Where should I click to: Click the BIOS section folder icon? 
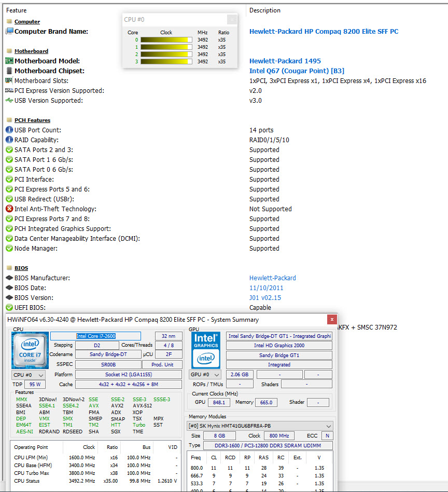(9, 268)
